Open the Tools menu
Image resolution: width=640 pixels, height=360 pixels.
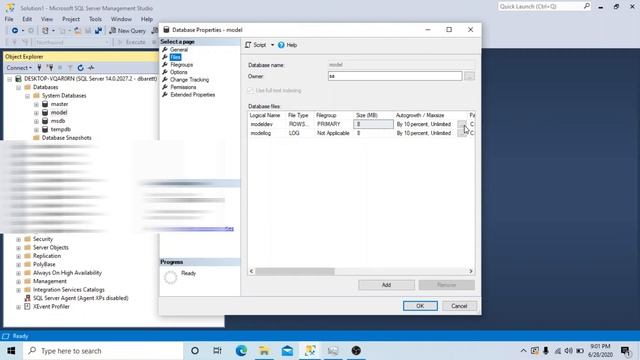pyautogui.click(x=95, y=19)
